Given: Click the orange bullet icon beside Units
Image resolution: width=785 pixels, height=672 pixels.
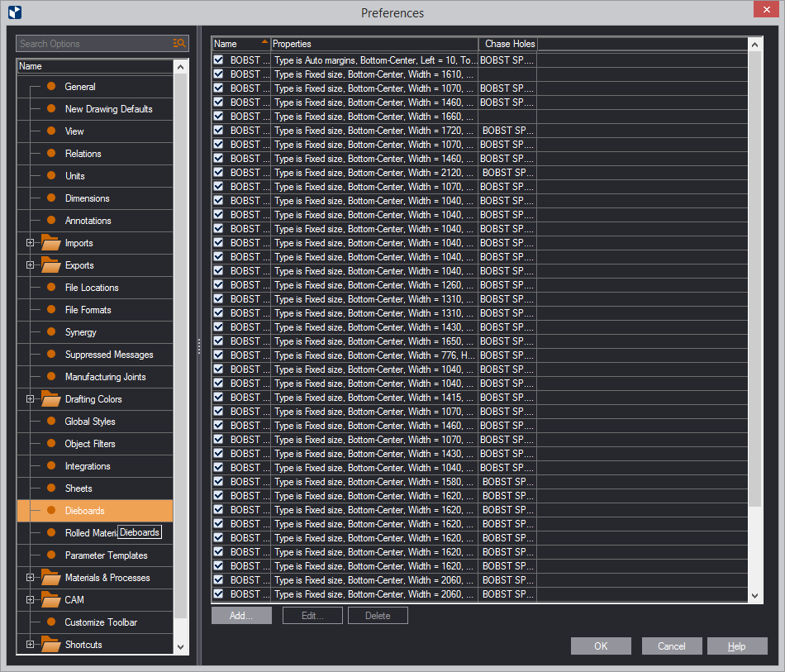Looking at the screenshot, I should pyautogui.click(x=51, y=175).
